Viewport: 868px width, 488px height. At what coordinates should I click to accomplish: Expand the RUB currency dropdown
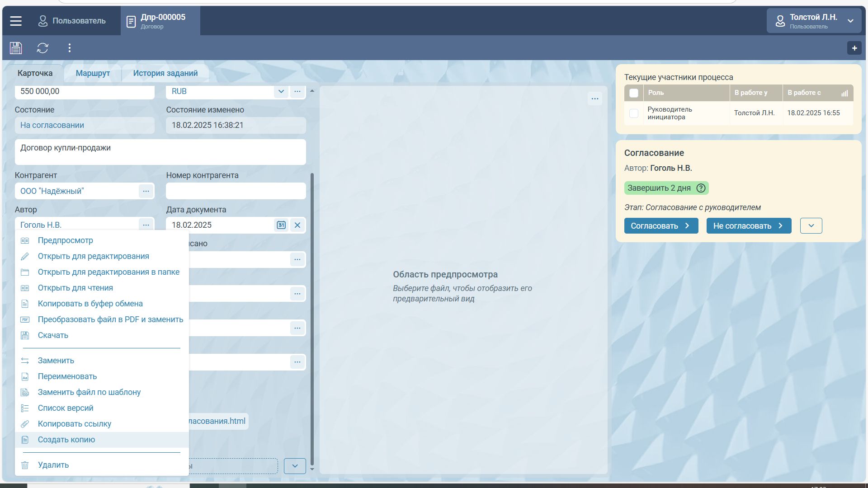coord(281,91)
